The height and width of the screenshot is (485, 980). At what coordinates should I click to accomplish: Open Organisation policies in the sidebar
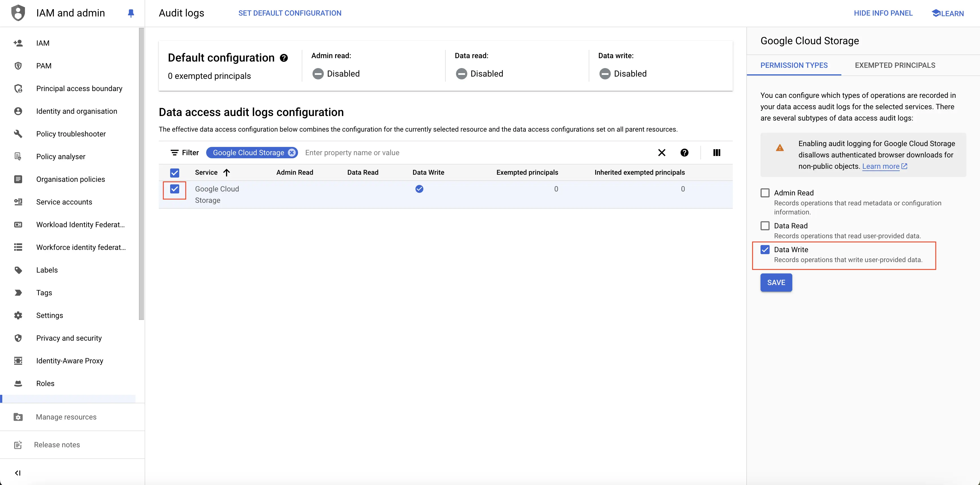click(70, 179)
